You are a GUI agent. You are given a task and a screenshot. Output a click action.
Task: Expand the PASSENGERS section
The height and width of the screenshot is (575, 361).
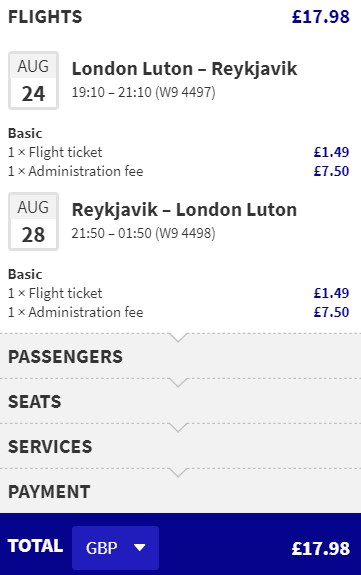click(180, 356)
